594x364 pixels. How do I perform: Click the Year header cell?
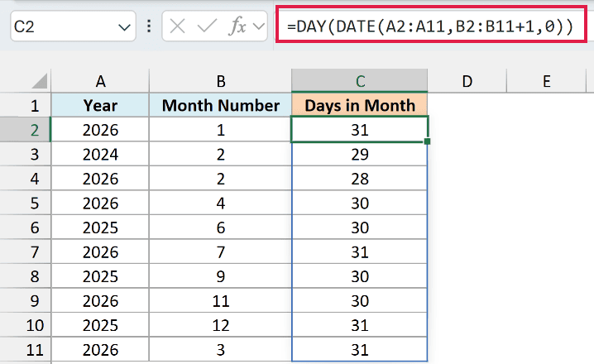tap(100, 105)
